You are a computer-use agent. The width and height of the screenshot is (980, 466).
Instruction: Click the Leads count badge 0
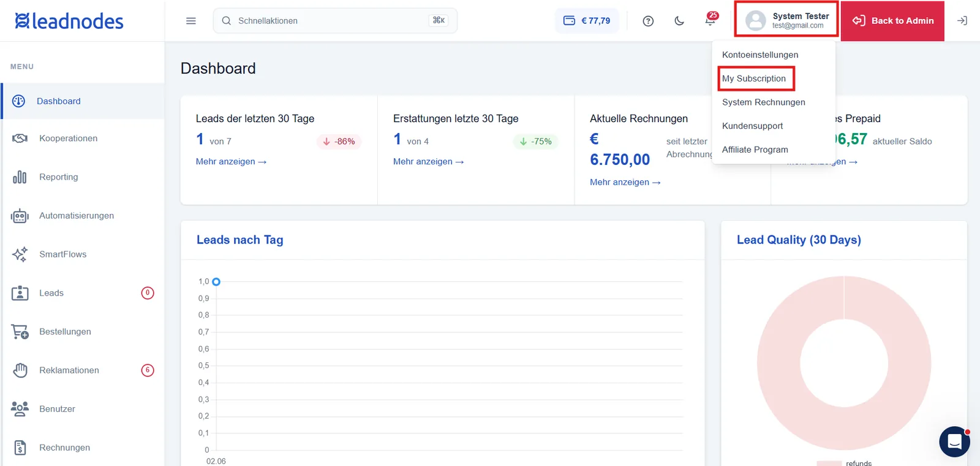(148, 293)
